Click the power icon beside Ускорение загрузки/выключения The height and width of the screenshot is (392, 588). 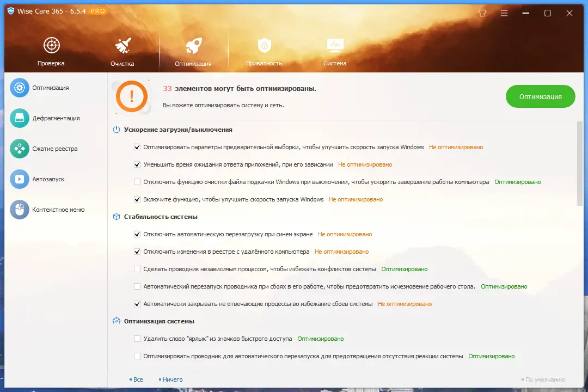click(x=117, y=130)
